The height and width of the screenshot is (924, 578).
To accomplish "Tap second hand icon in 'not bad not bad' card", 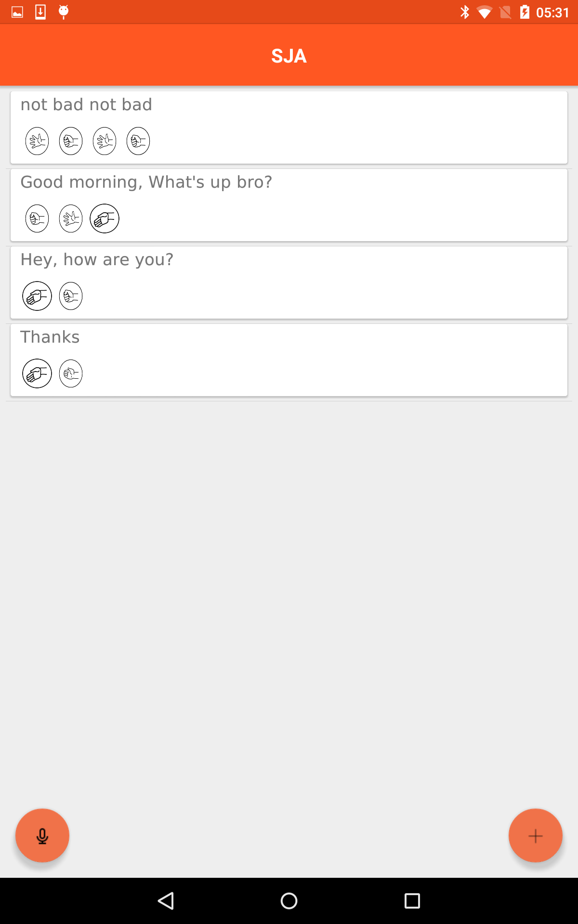I will click(71, 141).
